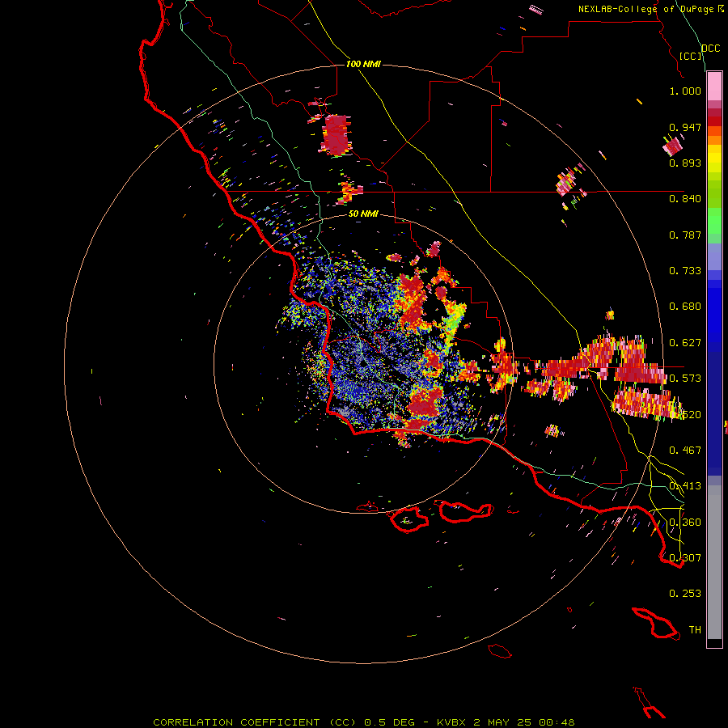Select the 0.627 scale value
Screen dimensions: 728x728
pos(685,343)
